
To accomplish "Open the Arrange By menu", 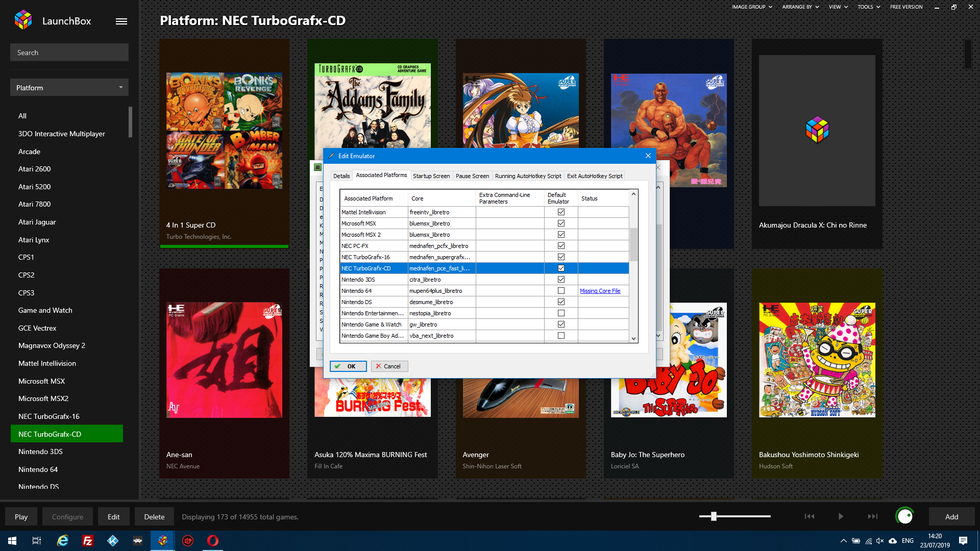I will (x=800, y=7).
